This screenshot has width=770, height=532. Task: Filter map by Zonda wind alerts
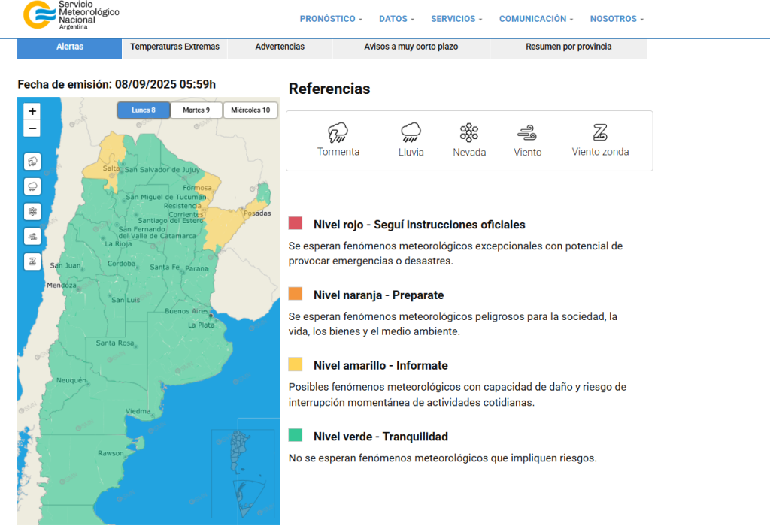[32, 261]
